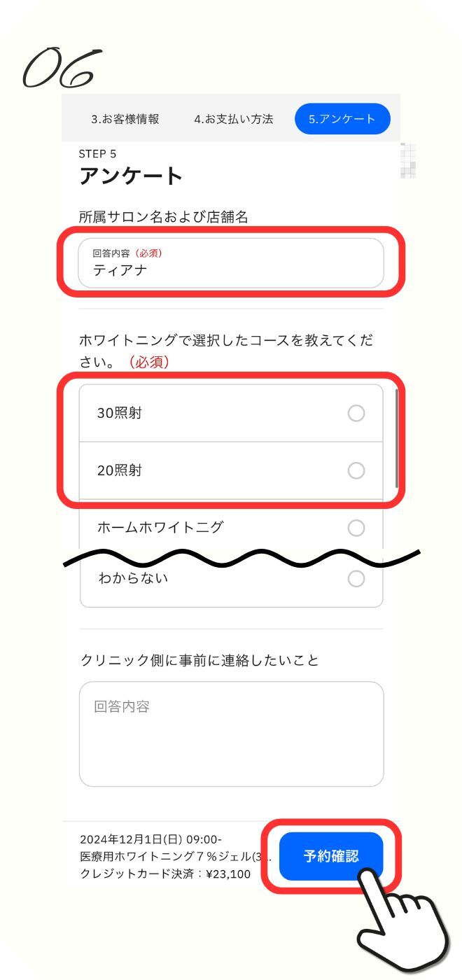Click the pixelated blurred square near the tabs

pyautogui.click(x=409, y=161)
